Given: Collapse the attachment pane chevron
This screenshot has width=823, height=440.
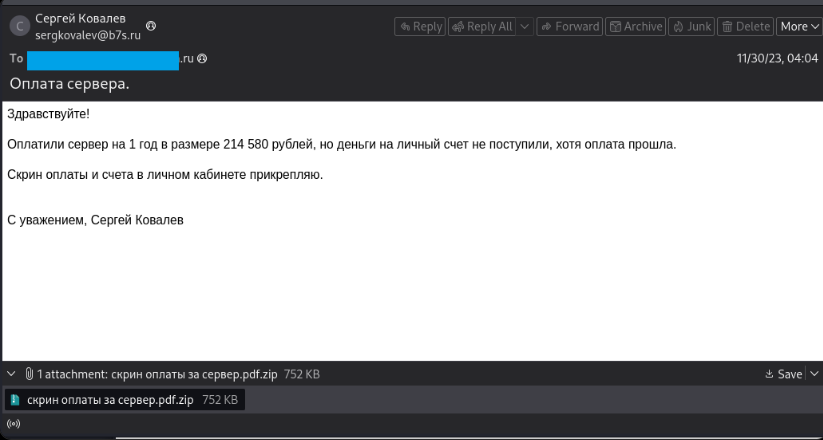Looking at the screenshot, I should [x=11, y=374].
